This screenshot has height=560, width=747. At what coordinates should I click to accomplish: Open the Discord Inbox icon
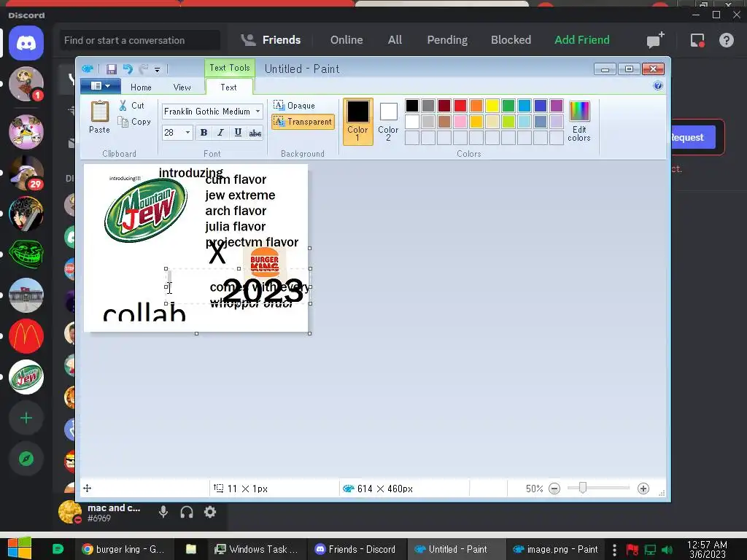click(697, 41)
